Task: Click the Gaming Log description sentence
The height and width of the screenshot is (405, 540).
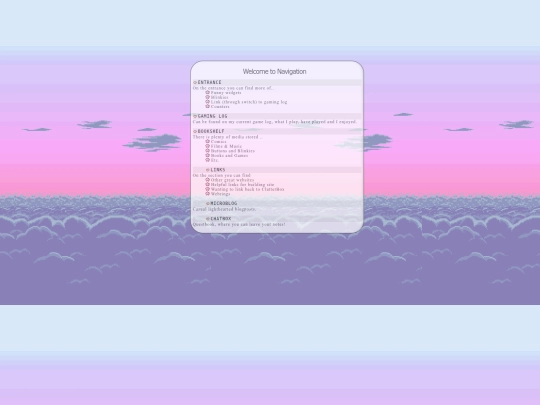Action: click(274, 122)
